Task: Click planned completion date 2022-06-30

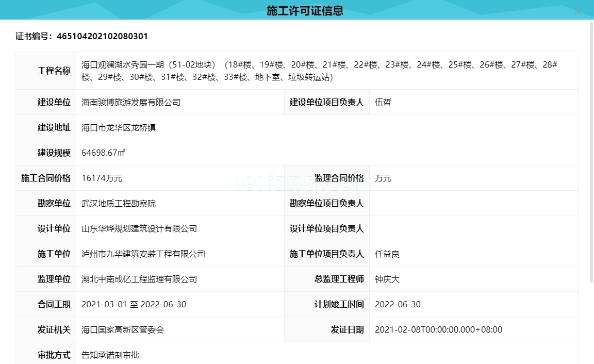Action: coord(398,304)
